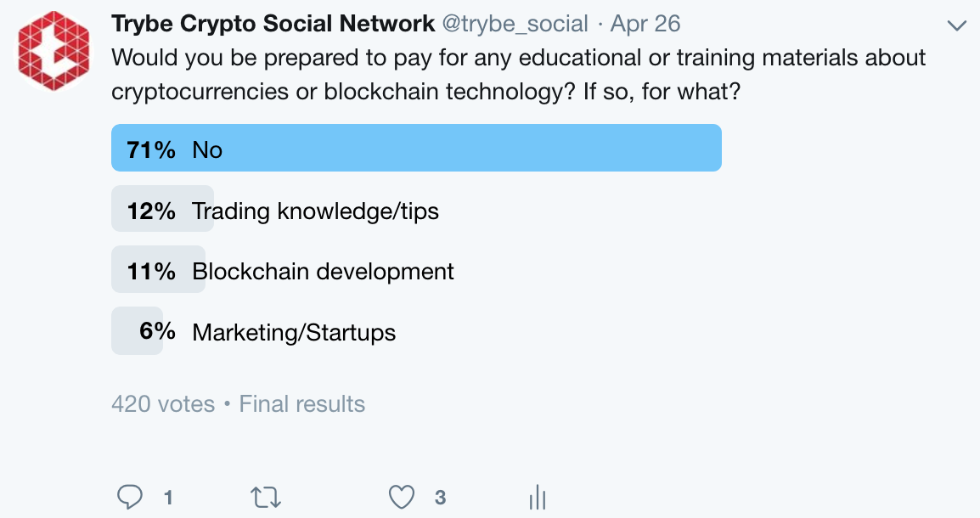Click the Final results label
Image resolution: width=980 pixels, height=518 pixels.
tap(302, 404)
